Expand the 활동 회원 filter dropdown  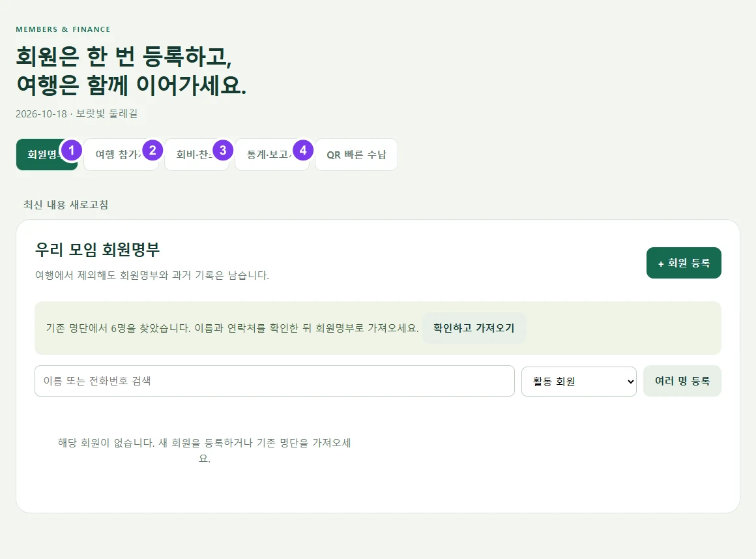[579, 381]
